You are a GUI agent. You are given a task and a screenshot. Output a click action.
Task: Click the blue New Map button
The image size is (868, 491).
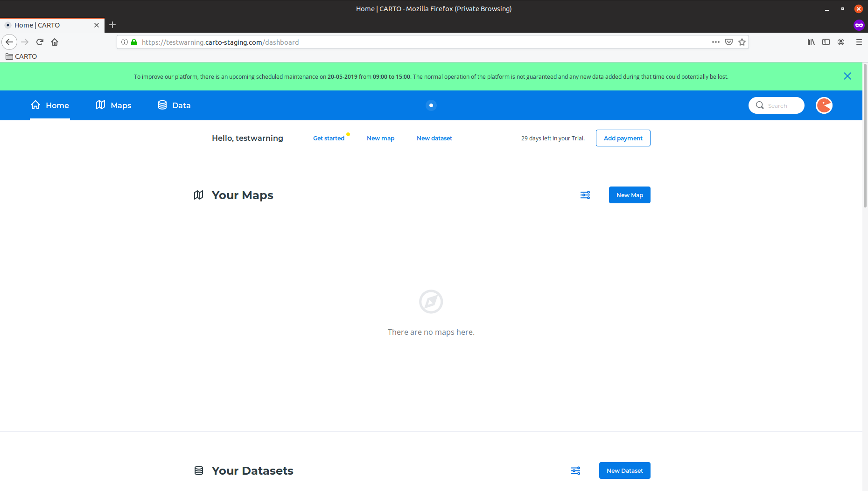(x=630, y=195)
